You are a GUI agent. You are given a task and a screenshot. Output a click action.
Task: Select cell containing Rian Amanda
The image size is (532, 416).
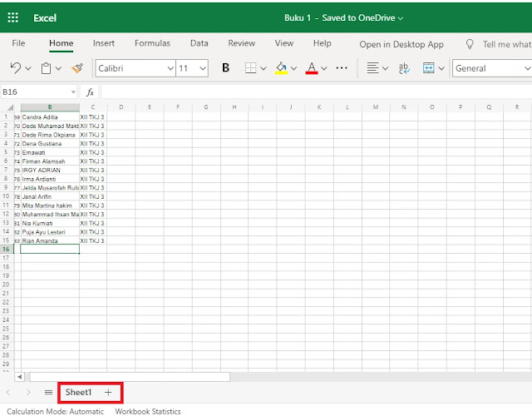point(50,240)
